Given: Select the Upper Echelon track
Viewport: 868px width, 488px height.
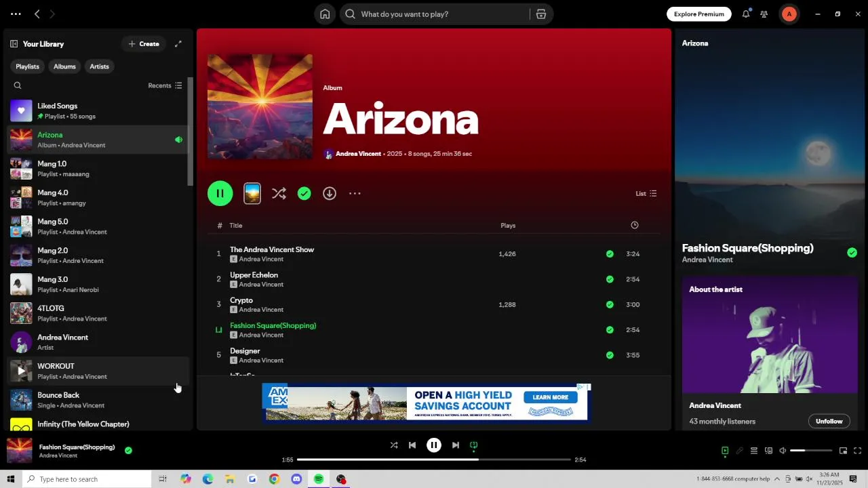Looking at the screenshot, I should pos(434,279).
